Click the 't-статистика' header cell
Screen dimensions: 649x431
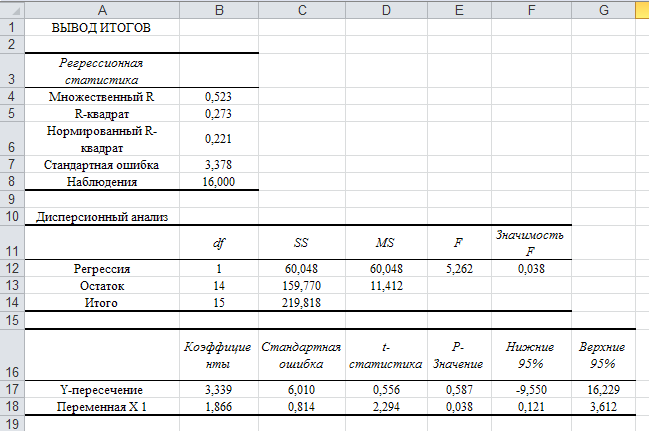tap(387, 355)
